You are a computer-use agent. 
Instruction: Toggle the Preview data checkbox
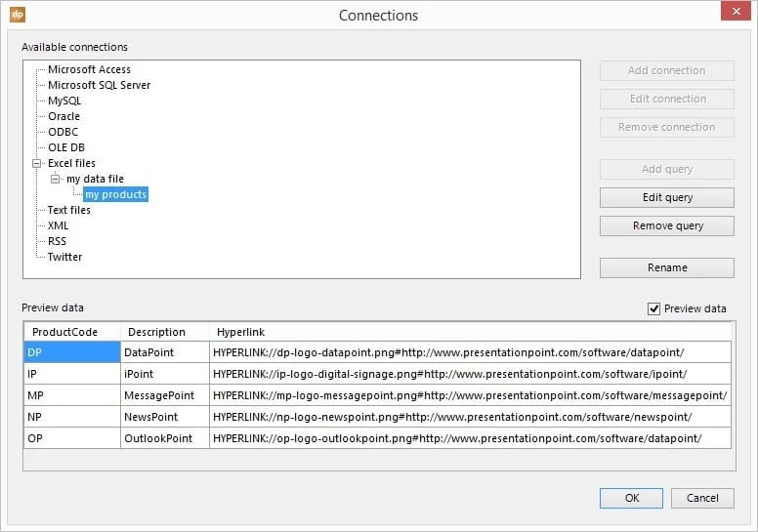tap(653, 308)
